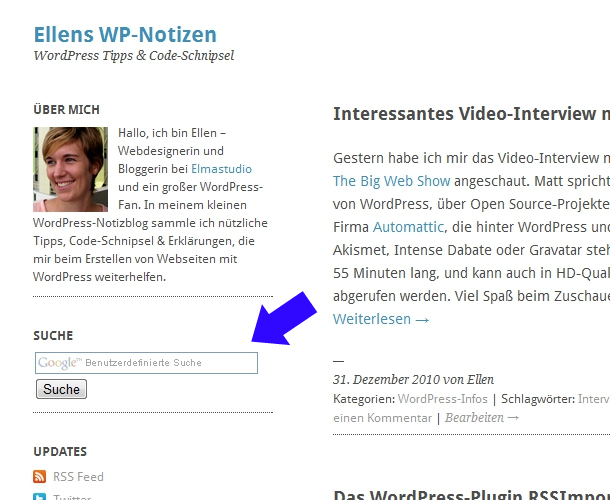Click the Bearbeiten edit link

coord(482,418)
